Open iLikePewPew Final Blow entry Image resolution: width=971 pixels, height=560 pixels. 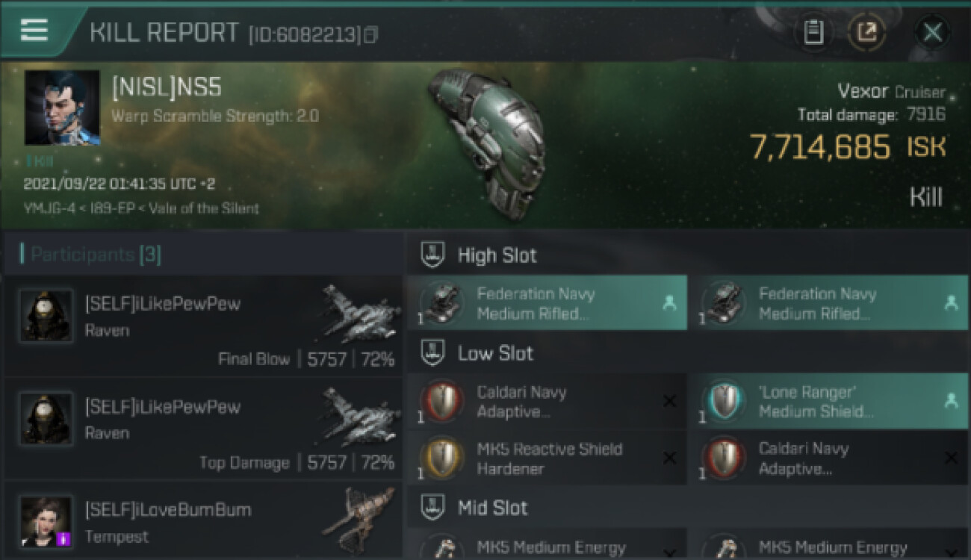click(x=202, y=326)
